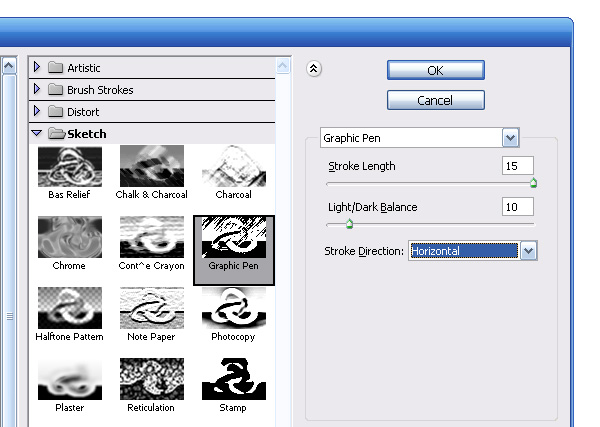The width and height of the screenshot is (600, 427).
Task: Select the Bas Relief filter thumbnail
Action: click(x=70, y=167)
